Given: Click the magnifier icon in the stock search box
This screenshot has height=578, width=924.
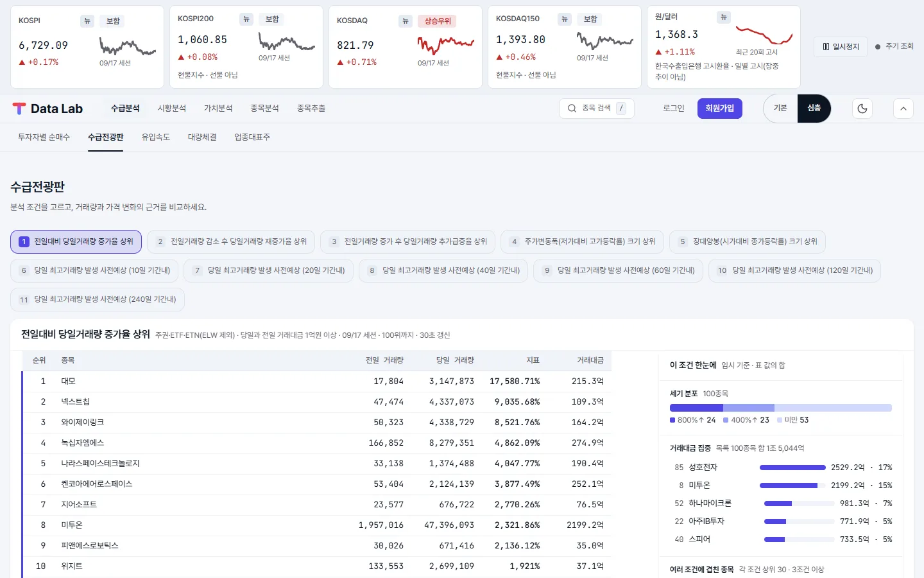Looking at the screenshot, I should (x=572, y=109).
